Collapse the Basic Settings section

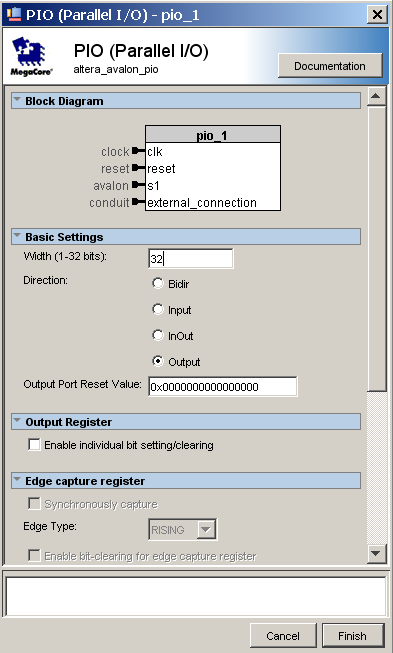(x=17, y=236)
